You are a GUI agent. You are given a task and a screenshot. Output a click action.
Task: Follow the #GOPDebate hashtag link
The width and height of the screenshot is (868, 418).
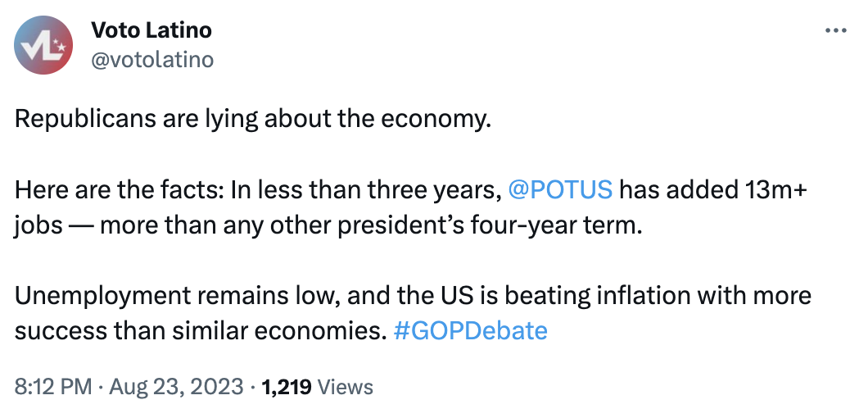pos(470,330)
